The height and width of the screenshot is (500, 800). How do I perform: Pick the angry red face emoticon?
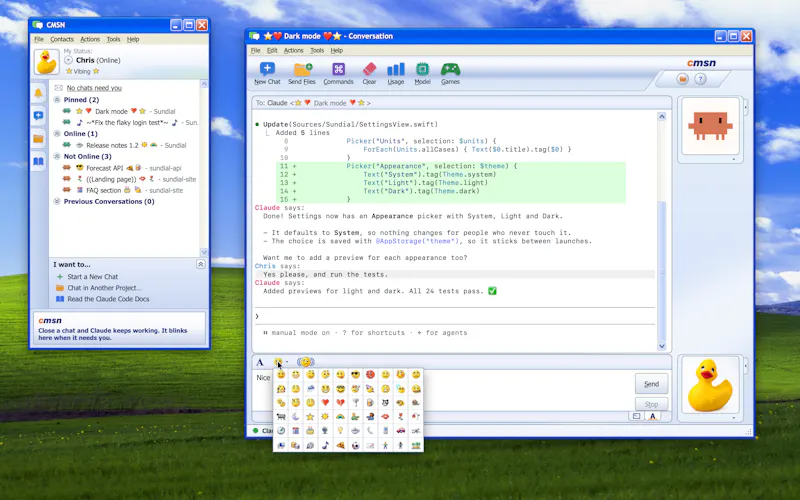370,374
